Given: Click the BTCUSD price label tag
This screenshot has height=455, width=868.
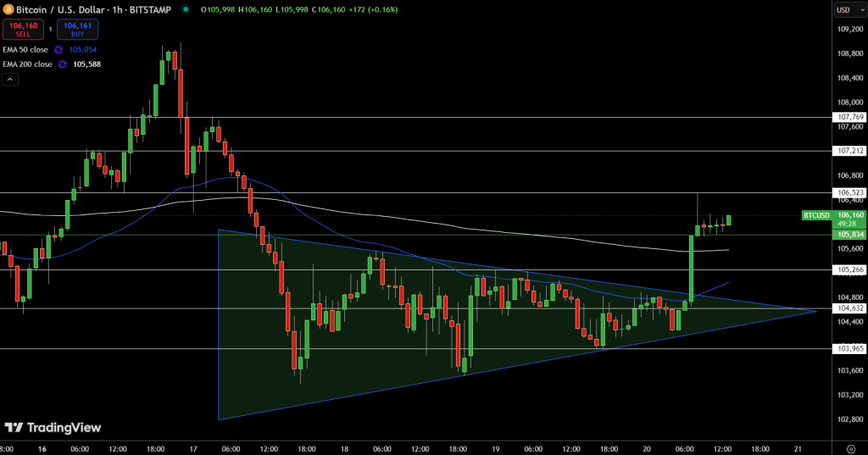Looking at the screenshot, I should (x=816, y=215).
